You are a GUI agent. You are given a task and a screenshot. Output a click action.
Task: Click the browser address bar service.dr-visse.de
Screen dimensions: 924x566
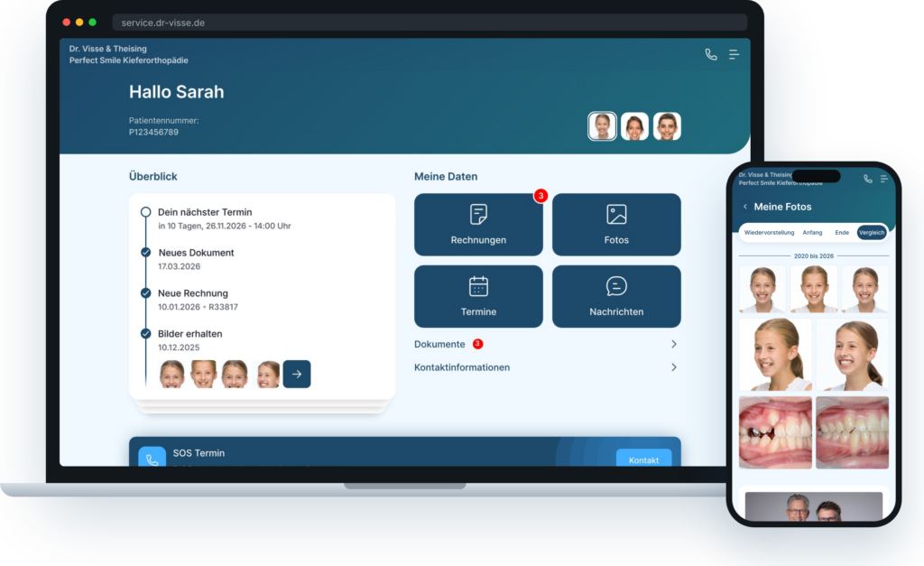point(430,23)
